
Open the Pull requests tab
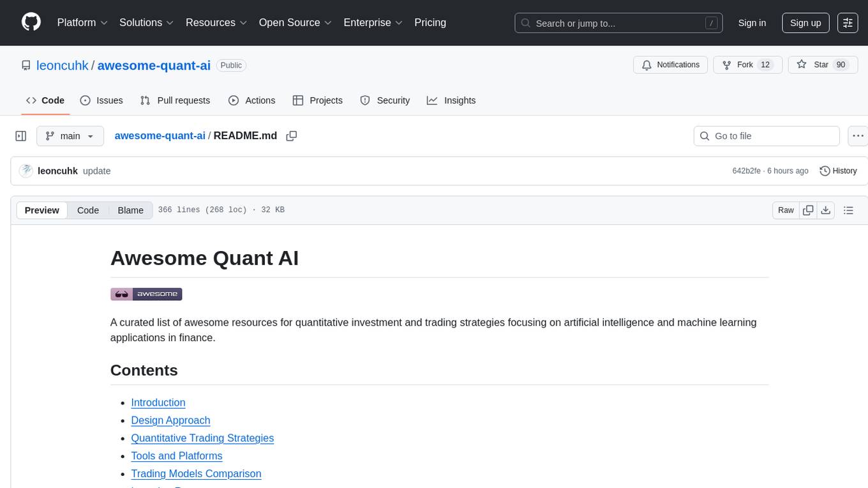(x=175, y=100)
